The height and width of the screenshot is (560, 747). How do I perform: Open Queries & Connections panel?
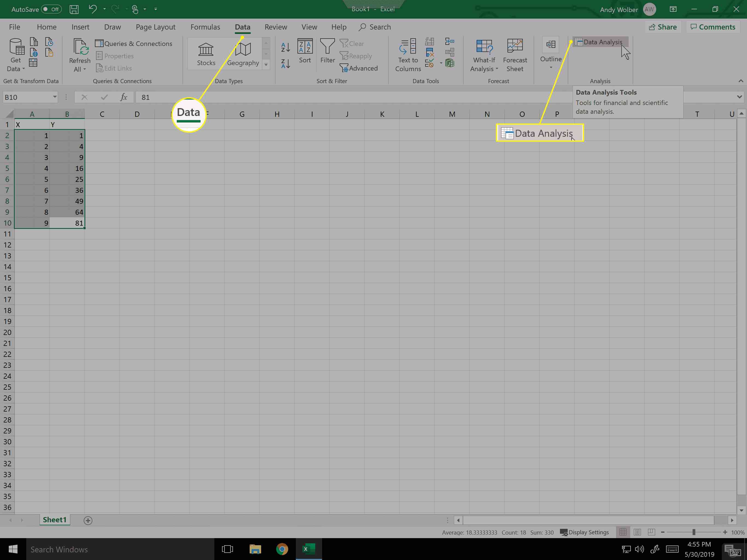(134, 43)
